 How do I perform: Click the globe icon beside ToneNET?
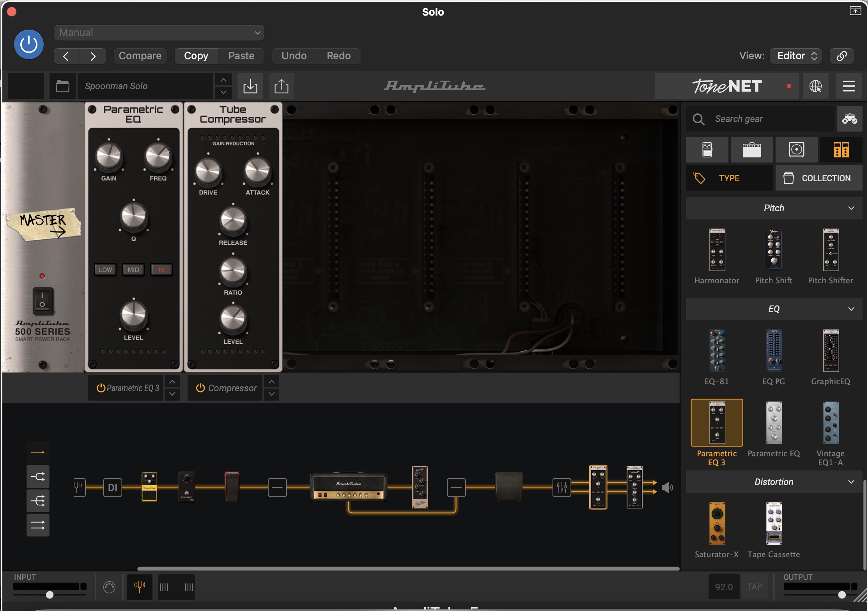click(x=816, y=86)
